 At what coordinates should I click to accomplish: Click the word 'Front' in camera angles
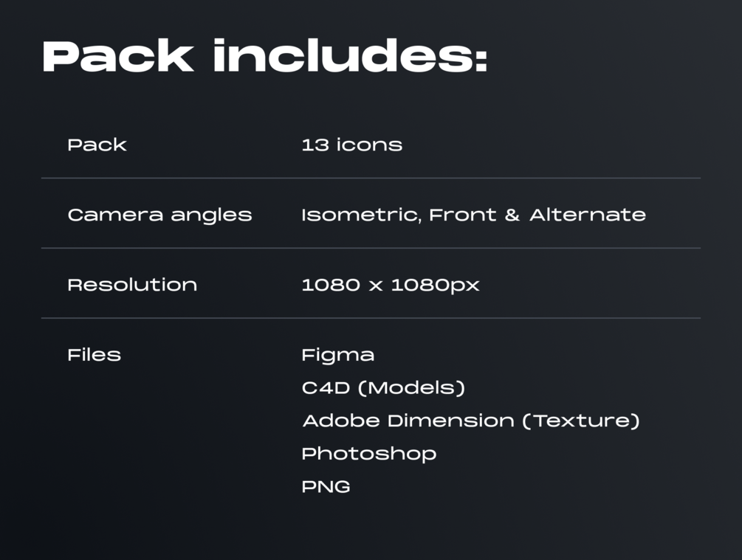463,215
